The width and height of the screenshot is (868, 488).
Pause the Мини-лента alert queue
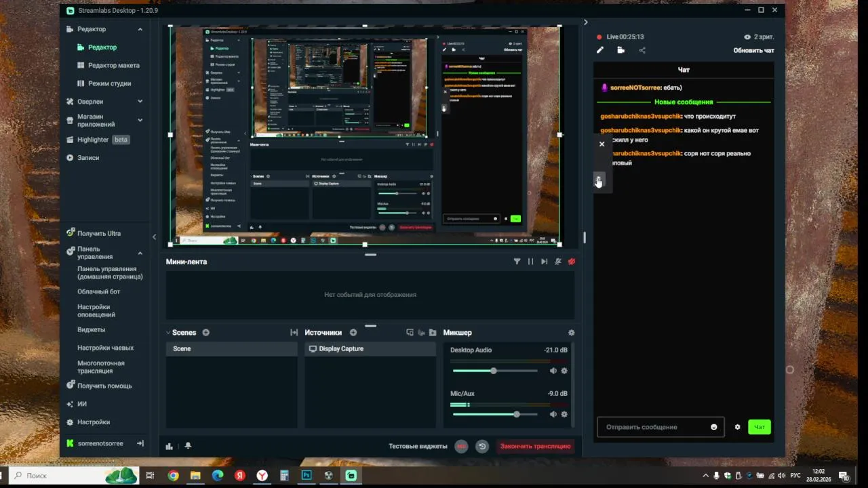point(530,262)
